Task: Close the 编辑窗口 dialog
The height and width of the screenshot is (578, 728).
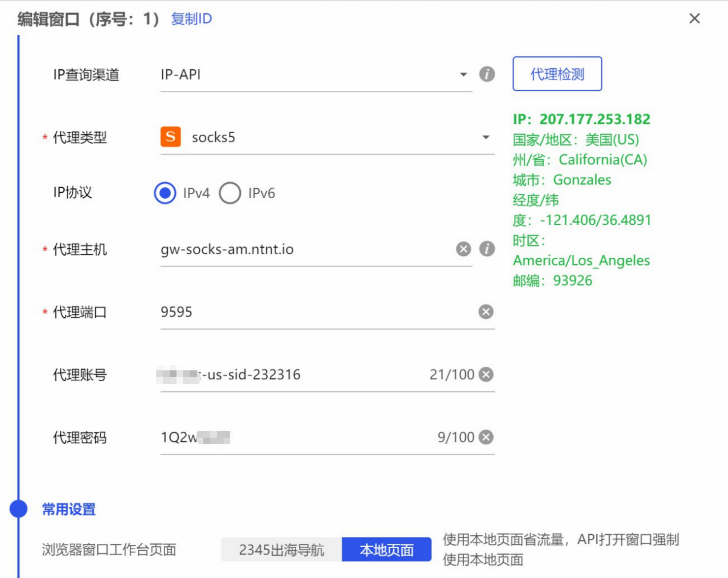Action: click(x=694, y=18)
